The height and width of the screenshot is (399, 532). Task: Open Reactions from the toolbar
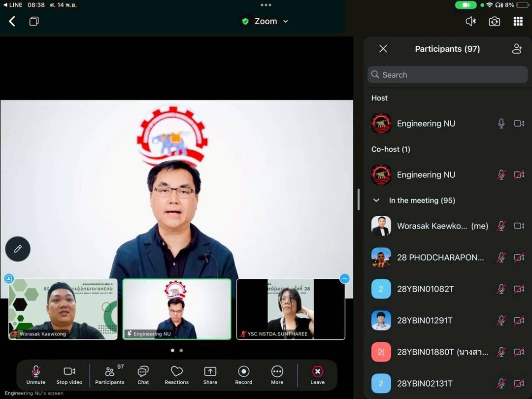[176, 375]
